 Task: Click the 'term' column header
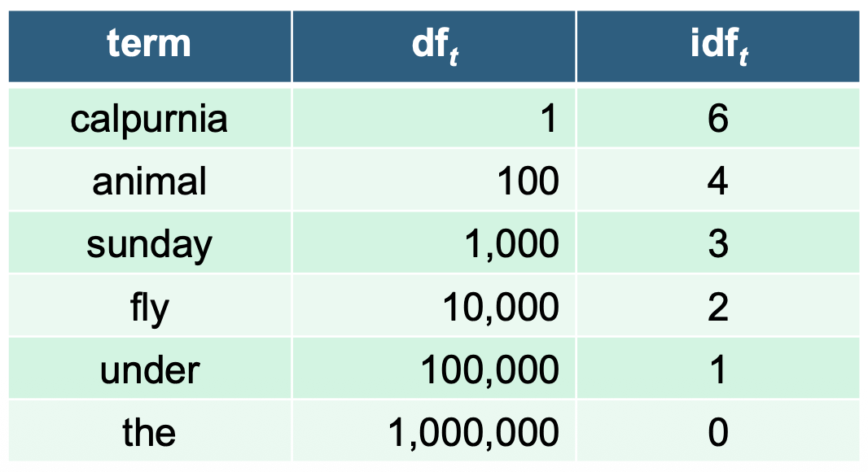pyautogui.click(x=149, y=44)
